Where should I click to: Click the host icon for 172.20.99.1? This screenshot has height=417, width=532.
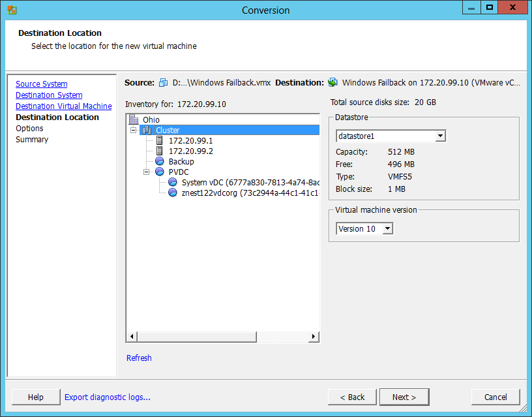pos(160,140)
